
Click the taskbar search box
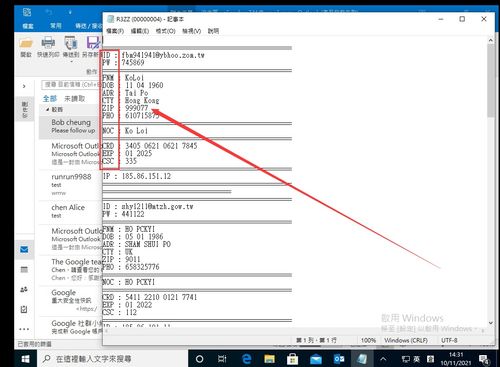[x=113, y=359]
